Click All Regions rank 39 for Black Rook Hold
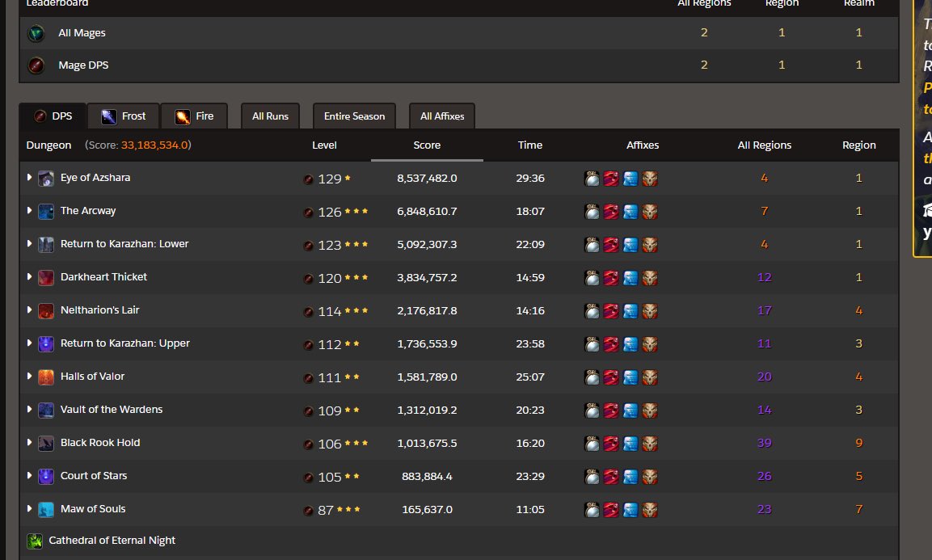Screen dimensions: 932x560 (x=765, y=443)
